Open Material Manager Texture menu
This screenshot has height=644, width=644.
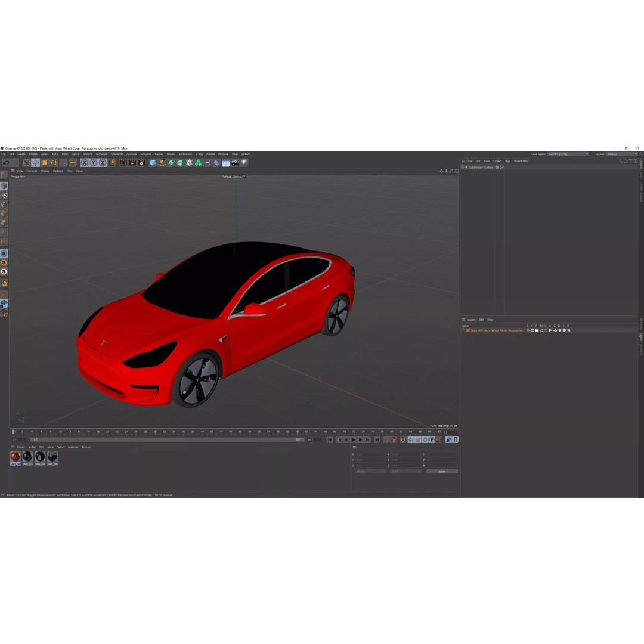coord(86,447)
